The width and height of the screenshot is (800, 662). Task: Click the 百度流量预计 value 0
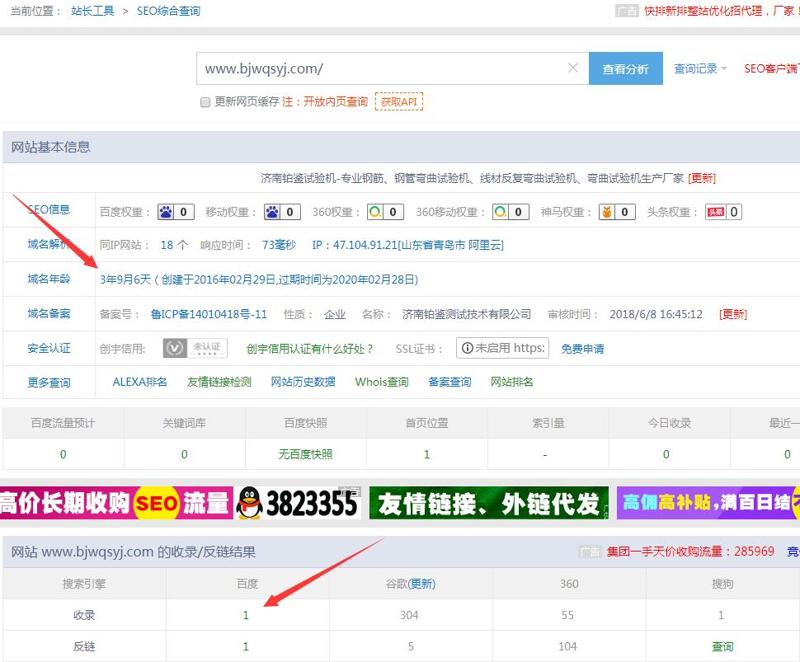pyautogui.click(x=63, y=454)
